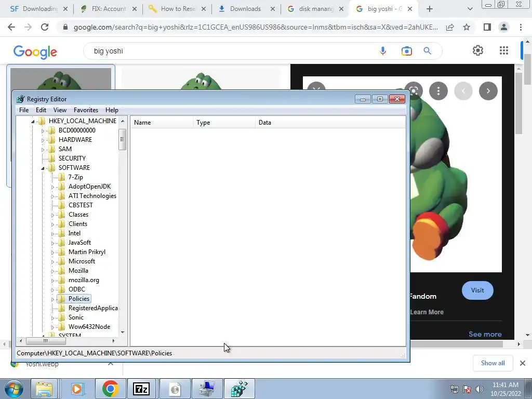Select the Microsoft key label
The height and width of the screenshot is (399, 532).
tap(82, 261)
